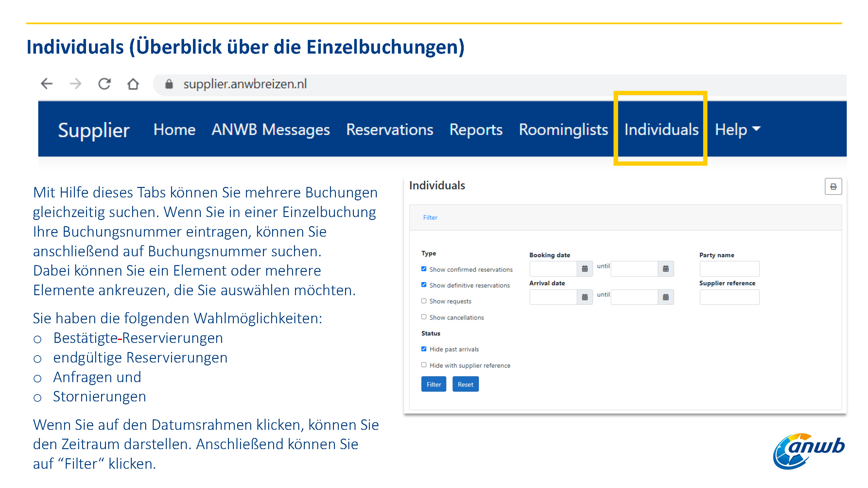Click the anwb logo

809,451
